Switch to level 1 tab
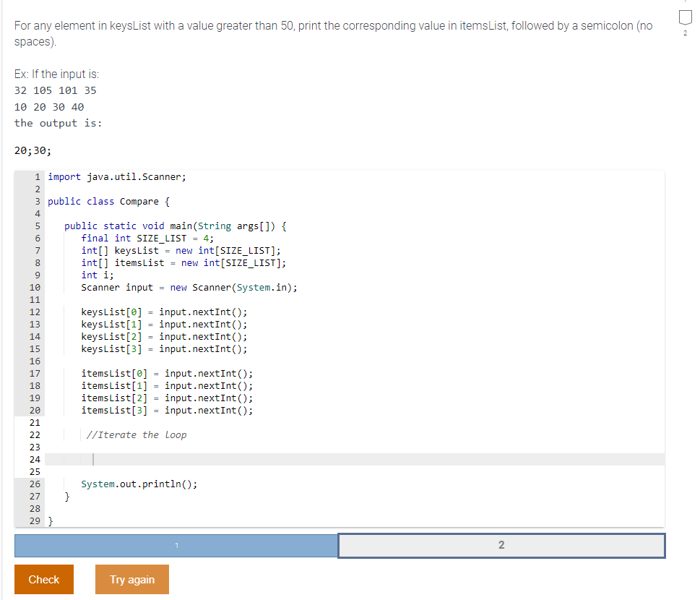Image resolution: width=700 pixels, height=600 pixels. tap(176, 546)
